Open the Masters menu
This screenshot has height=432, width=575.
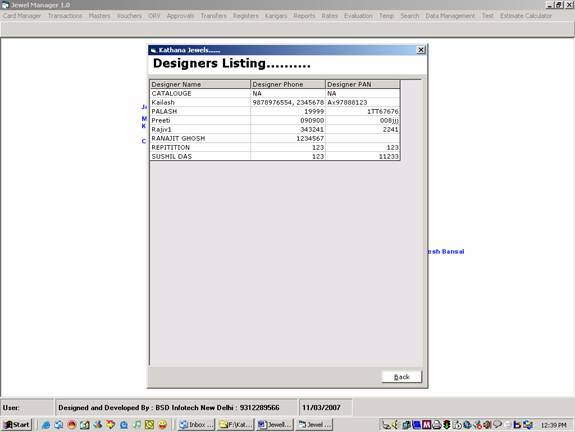pyautogui.click(x=99, y=16)
